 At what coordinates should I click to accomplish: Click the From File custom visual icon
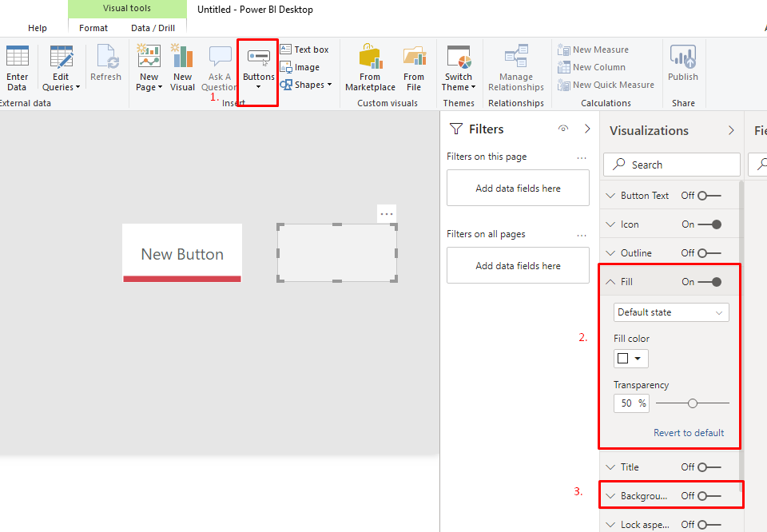(414, 56)
